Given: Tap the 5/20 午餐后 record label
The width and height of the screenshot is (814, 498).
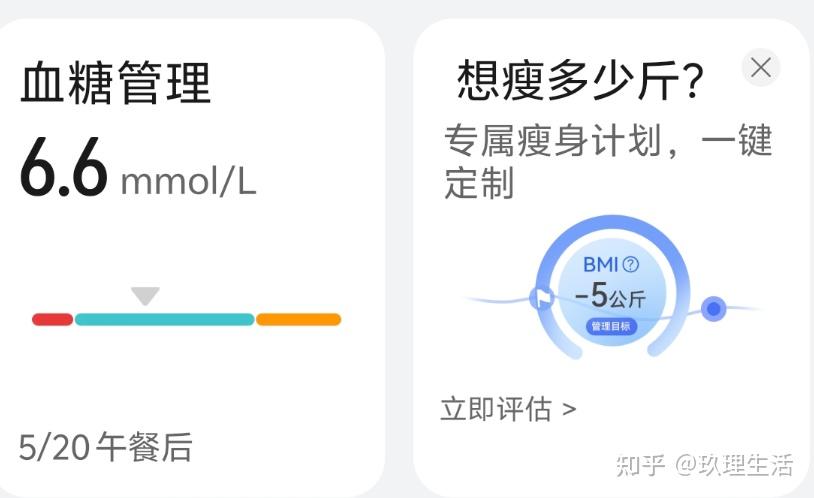Looking at the screenshot, I should 105,447.
